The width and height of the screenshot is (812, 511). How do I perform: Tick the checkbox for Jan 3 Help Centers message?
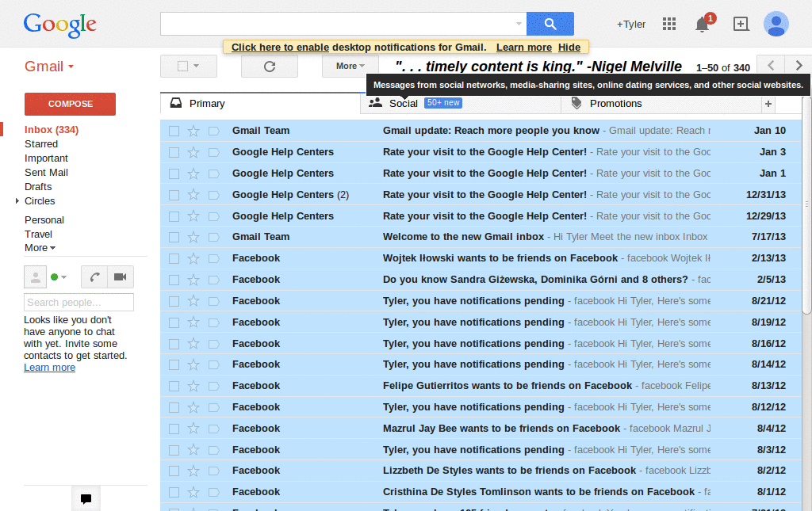pos(174,153)
